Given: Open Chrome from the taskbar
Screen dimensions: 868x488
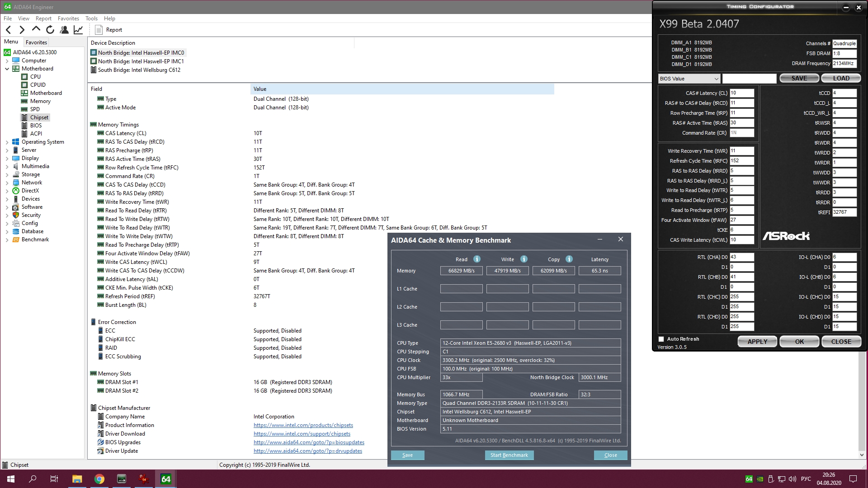Looking at the screenshot, I should click(x=99, y=479).
